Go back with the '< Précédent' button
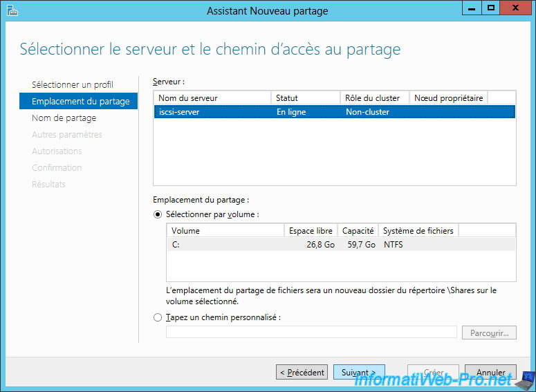 point(302,372)
